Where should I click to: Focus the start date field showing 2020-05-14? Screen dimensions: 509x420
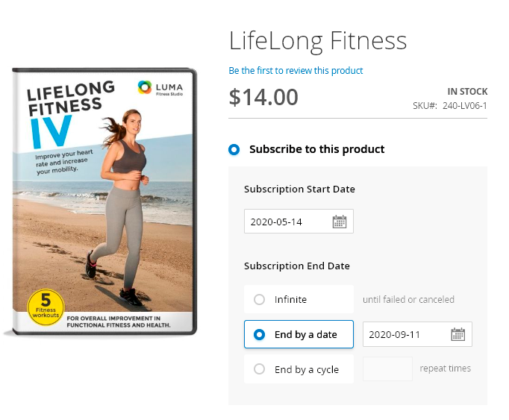click(x=288, y=222)
